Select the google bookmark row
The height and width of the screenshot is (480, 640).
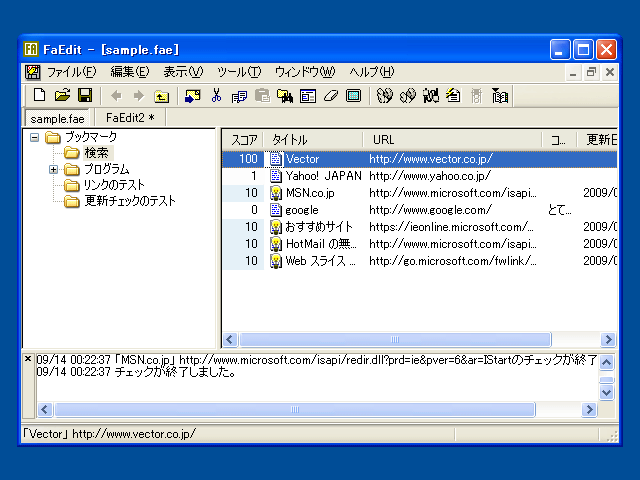[x=420, y=210]
